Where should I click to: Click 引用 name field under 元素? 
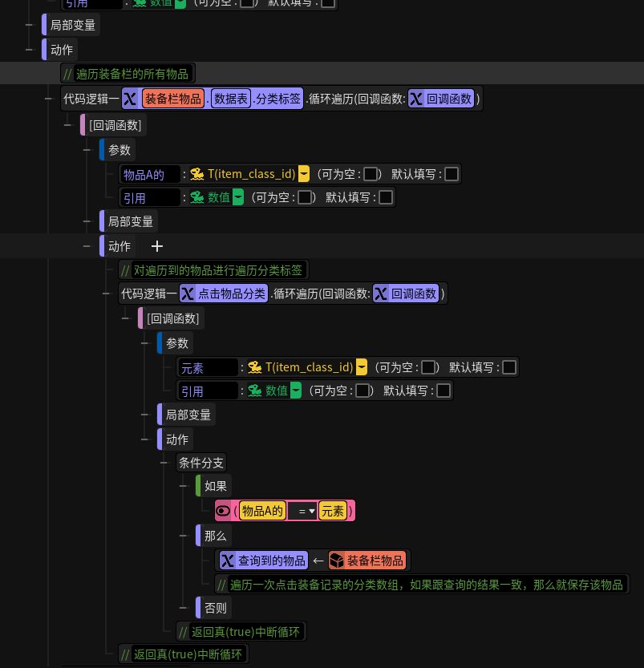tap(208, 391)
